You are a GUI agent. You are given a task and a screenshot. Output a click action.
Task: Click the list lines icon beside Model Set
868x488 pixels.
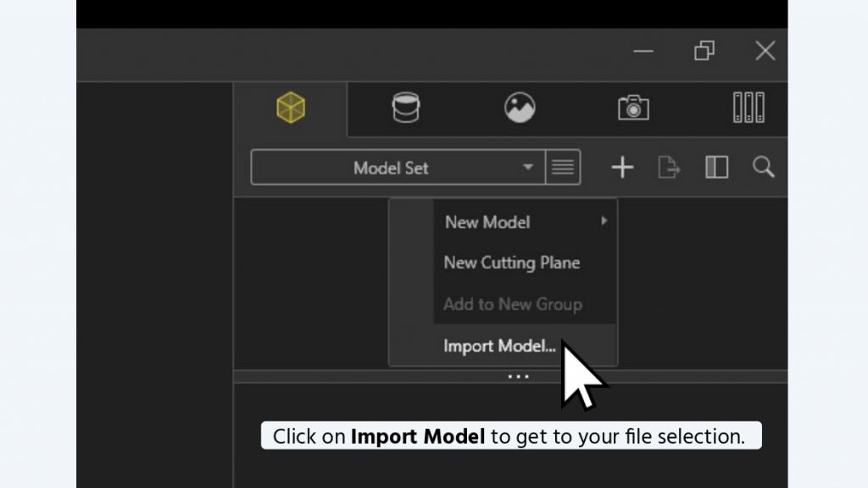563,168
